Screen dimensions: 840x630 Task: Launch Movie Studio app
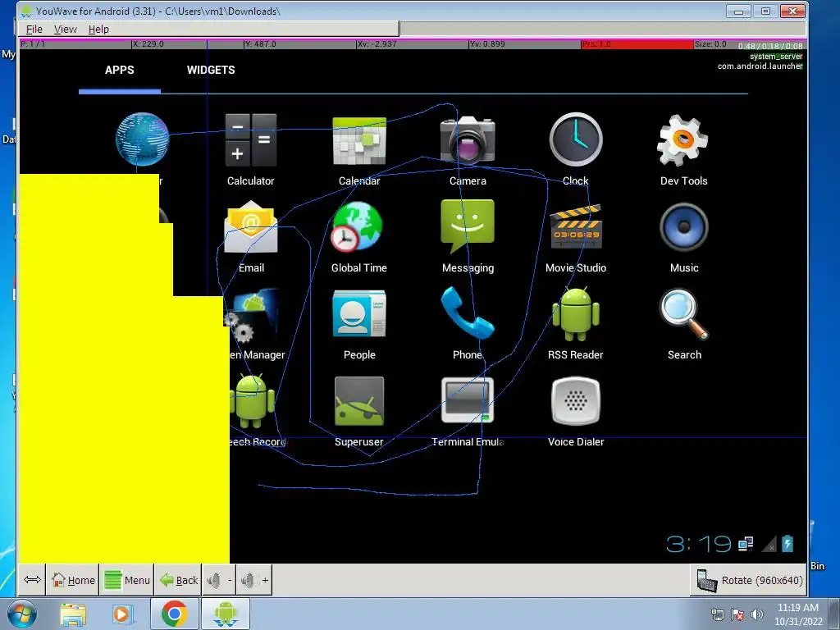[x=577, y=227]
